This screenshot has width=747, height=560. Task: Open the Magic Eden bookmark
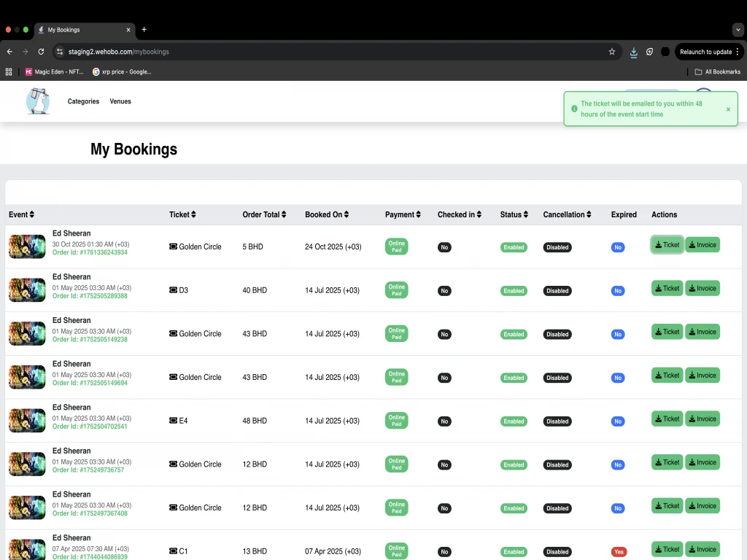55,71
